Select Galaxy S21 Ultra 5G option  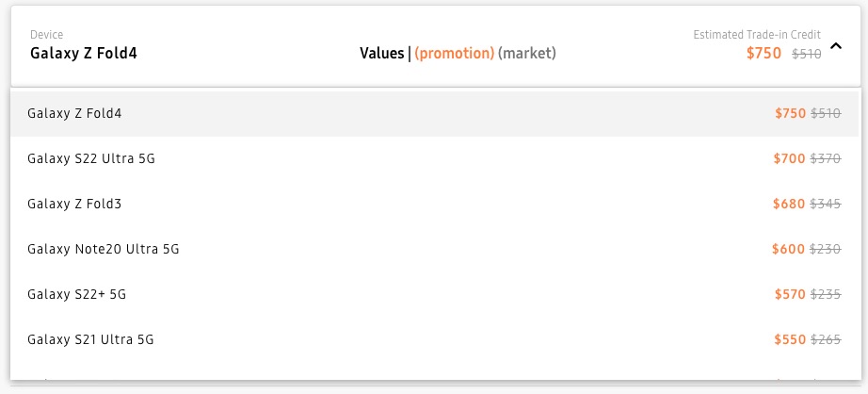click(90, 340)
